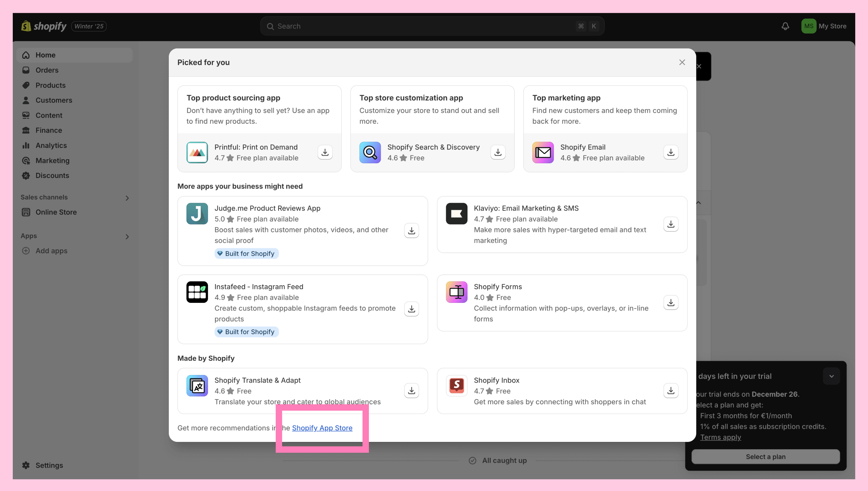Install Shopify Inbox app
The height and width of the screenshot is (491, 868).
[x=670, y=391]
